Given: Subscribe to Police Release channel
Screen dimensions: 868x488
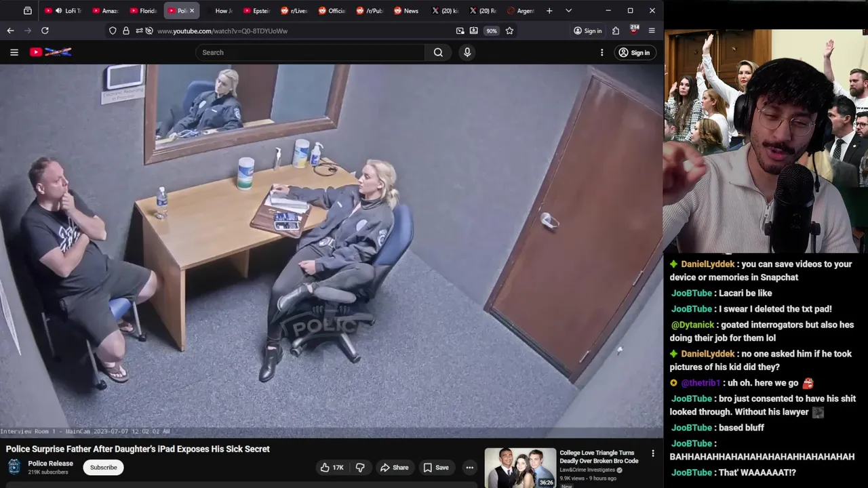Looking at the screenshot, I should (x=103, y=467).
